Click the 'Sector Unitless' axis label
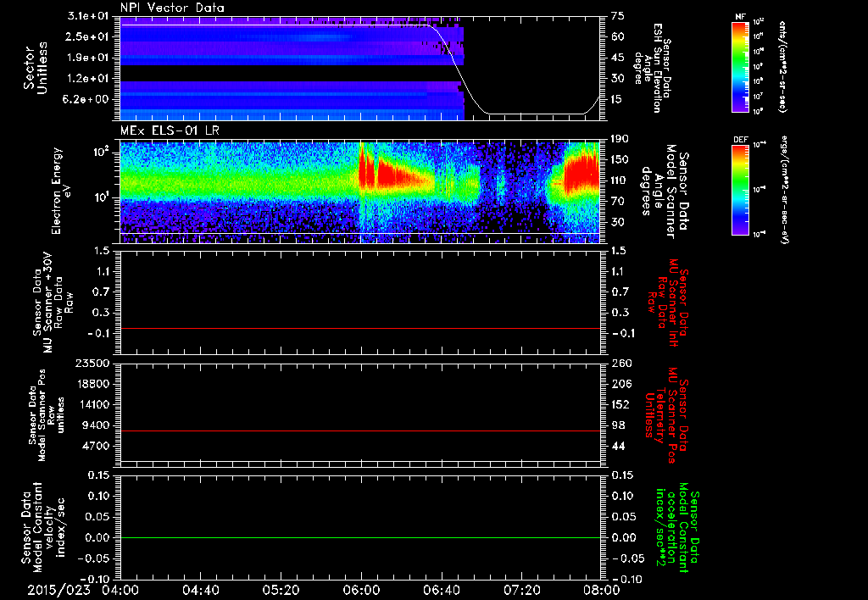The width and height of the screenshot is (868, 600). (x=36, y=68)
